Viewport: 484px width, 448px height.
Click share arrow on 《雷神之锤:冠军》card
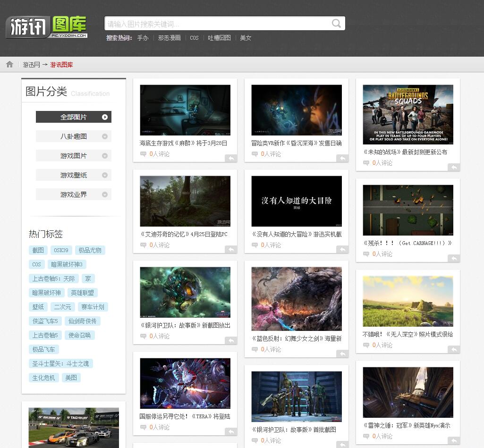pyautogui.click(x=454, y=440)
